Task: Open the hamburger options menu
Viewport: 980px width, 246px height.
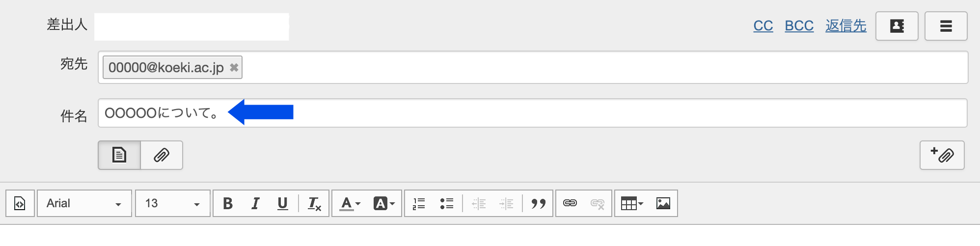Action: [946, 26]
